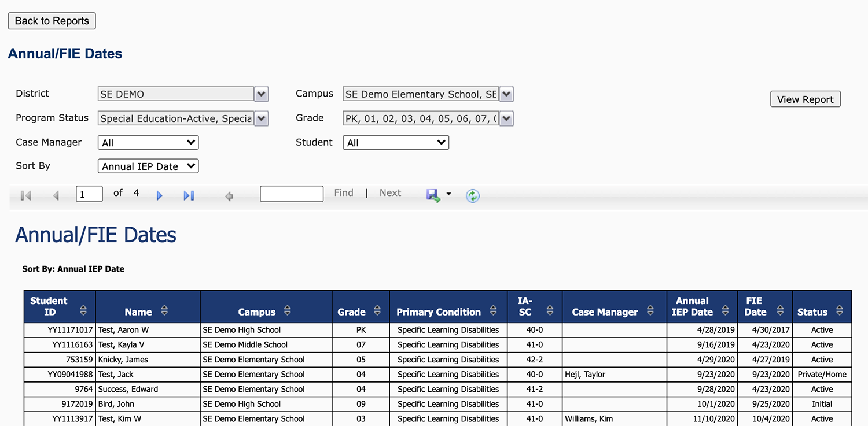The image size is (868, 426).
Task: Click the name Success, Edward
Action: [x=128, y=390]
